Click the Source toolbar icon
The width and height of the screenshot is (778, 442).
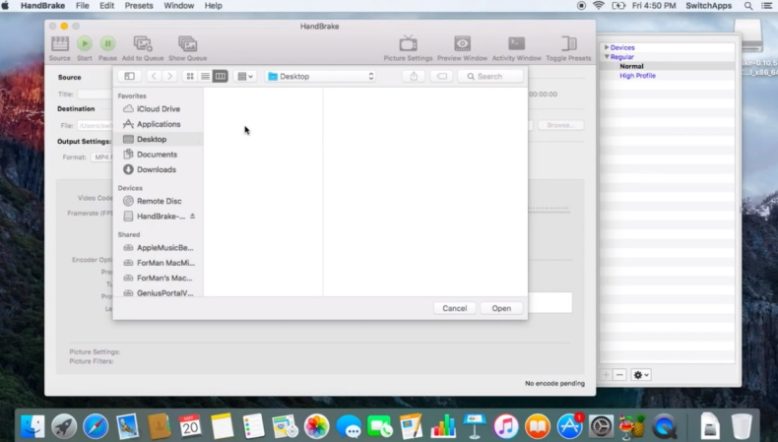59,44
